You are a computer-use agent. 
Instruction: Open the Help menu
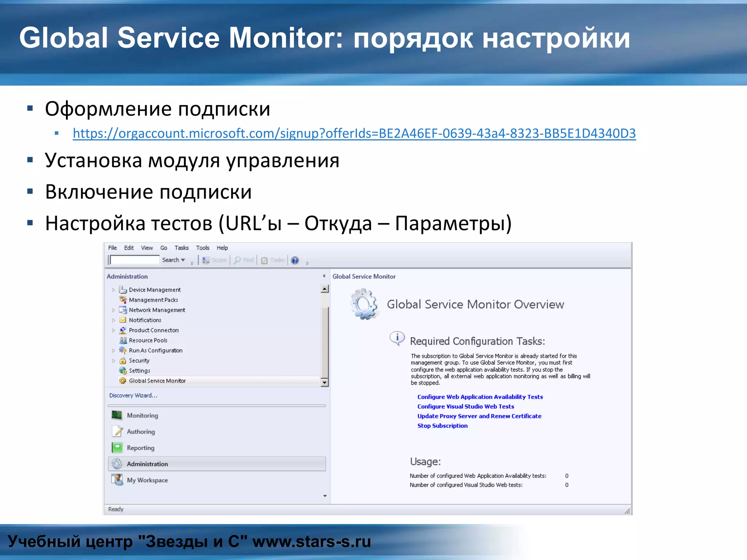point(222,248)
